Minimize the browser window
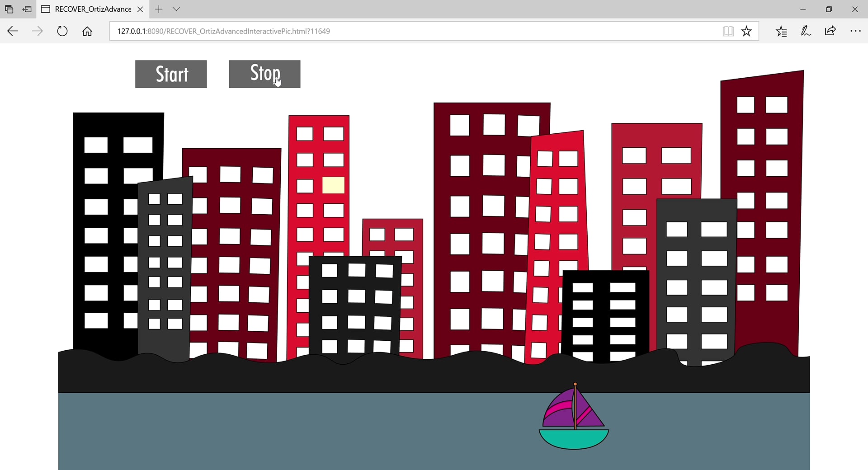This screenshot has width=868, height=470. coord(803,9)
